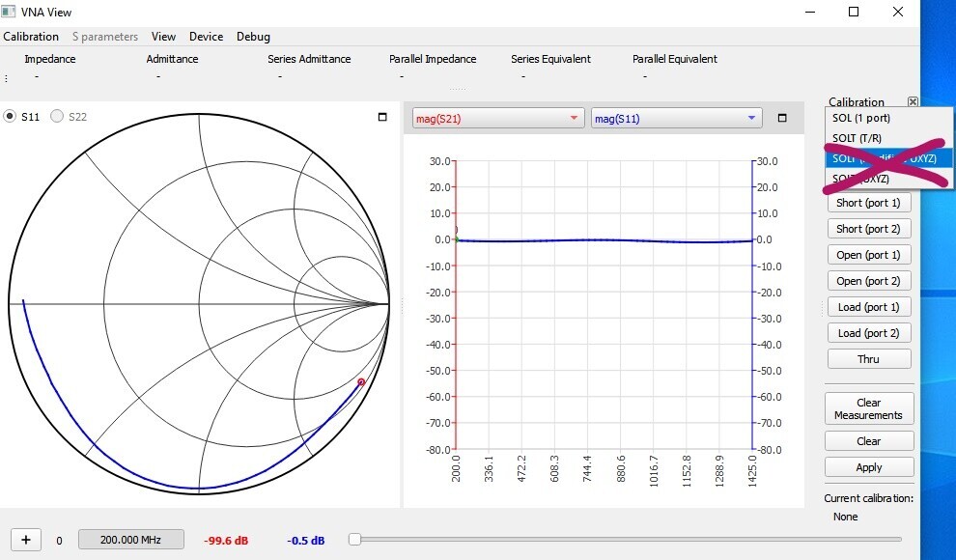Screen dimensions: 956x560
Task: Open the mag(S11) trace dropdown
Action: pyautogui.click(x=677, y=118)
